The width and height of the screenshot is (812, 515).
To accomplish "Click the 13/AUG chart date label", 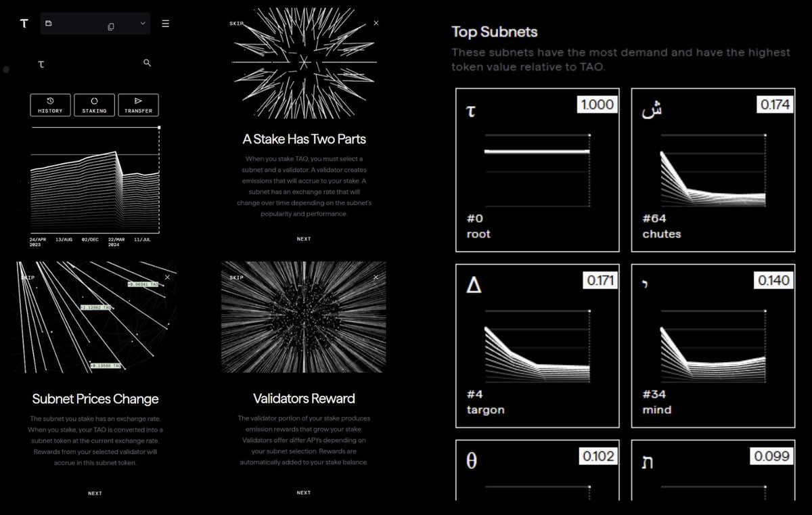I will click(x=64, y=240).
